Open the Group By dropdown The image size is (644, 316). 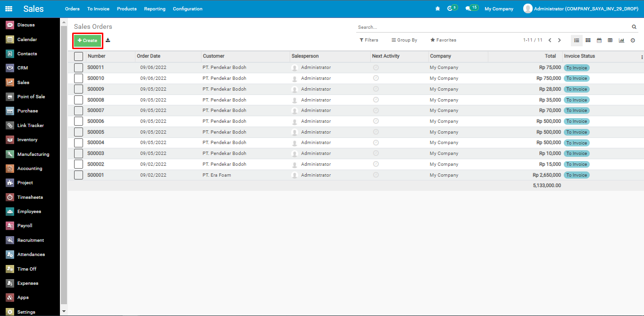(x=404, y=40)
